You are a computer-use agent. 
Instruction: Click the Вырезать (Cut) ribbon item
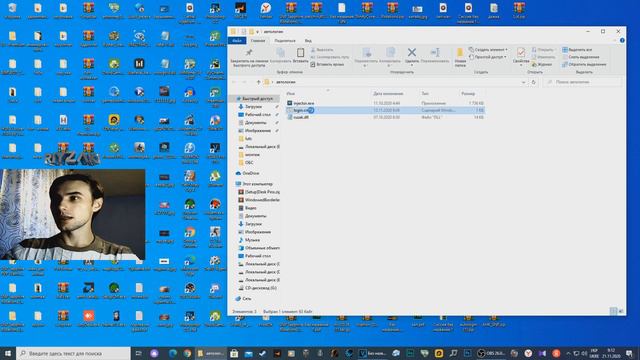pos(322,50)
